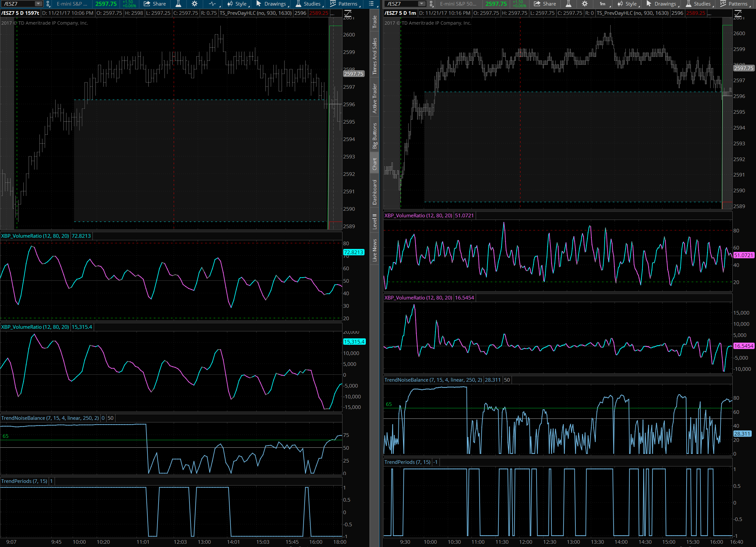Open left chart settings gear
This screenshot has height=547, width=756.
(x=195, y=4)
